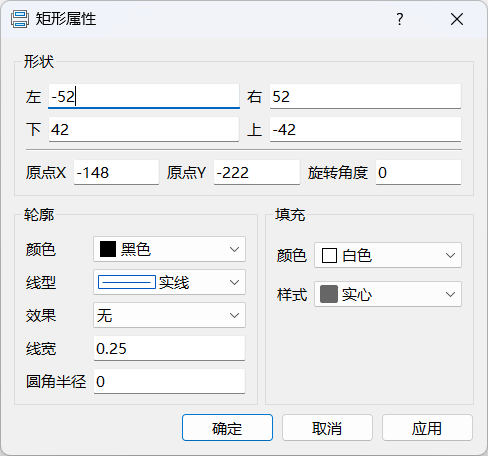The width and height of the screenshot is (488, 456).
Task: Click the 填充 group label
Action: (290, 215)
